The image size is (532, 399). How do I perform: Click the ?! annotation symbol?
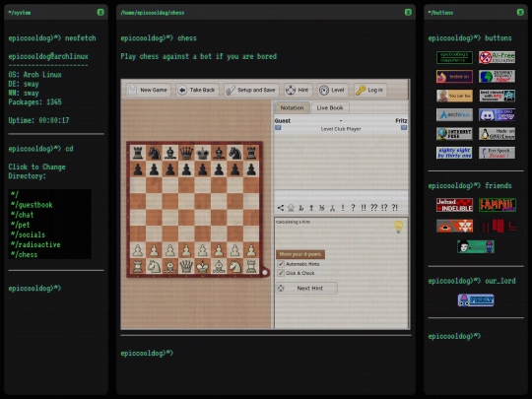click(395, 207)
